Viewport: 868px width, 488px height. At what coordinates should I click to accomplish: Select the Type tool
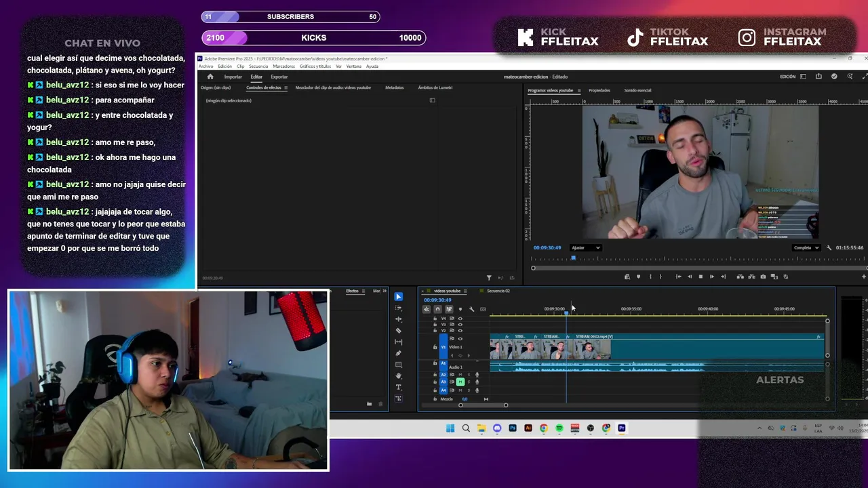[x=398, y=387]
